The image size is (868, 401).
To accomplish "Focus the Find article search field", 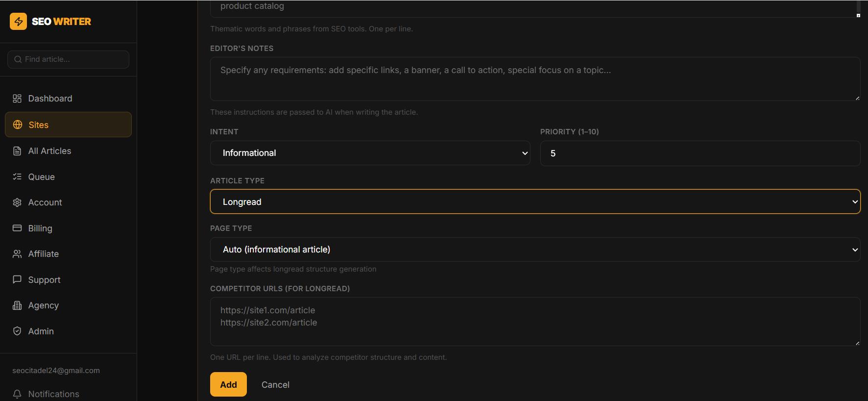I will (68, 59).
